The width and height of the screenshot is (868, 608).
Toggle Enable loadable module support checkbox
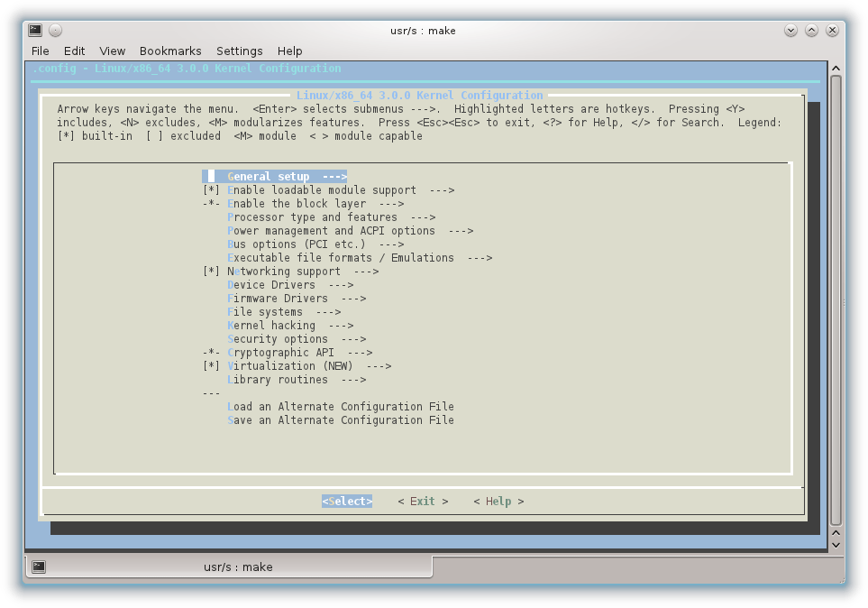pos(211,190)
